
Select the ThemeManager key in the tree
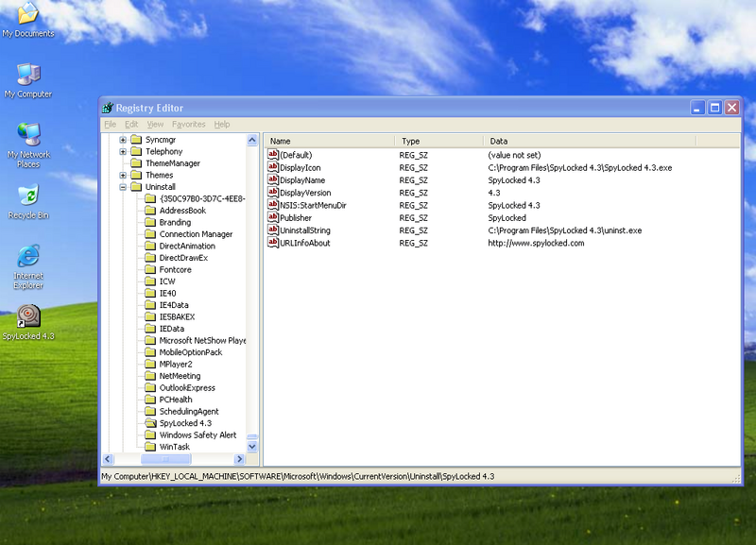(173, 163)
